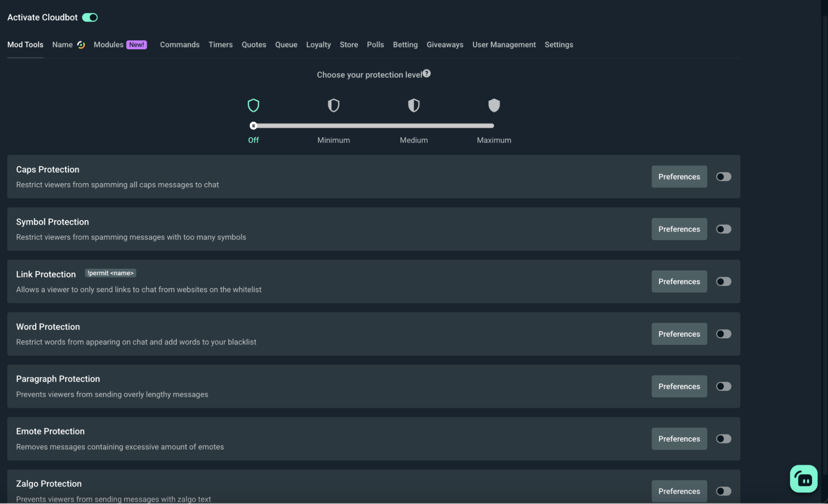Open Caps Protection Preferences

[x=679, y=176]
